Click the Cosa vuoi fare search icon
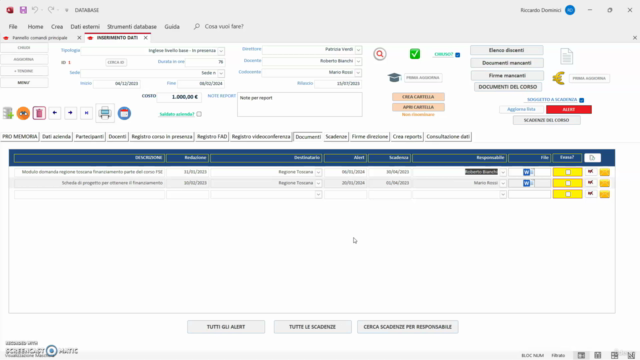 (x=197, y=26)
